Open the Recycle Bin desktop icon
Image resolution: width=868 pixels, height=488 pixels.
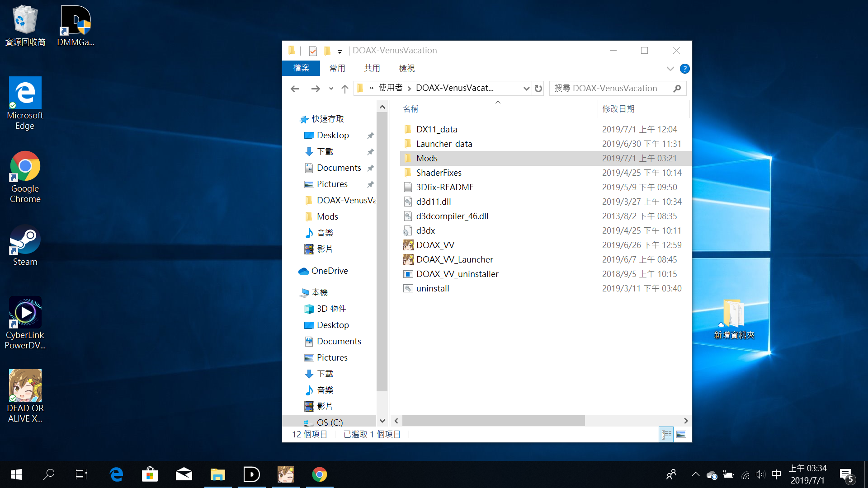pyautogui.click(x=25, y=26)
